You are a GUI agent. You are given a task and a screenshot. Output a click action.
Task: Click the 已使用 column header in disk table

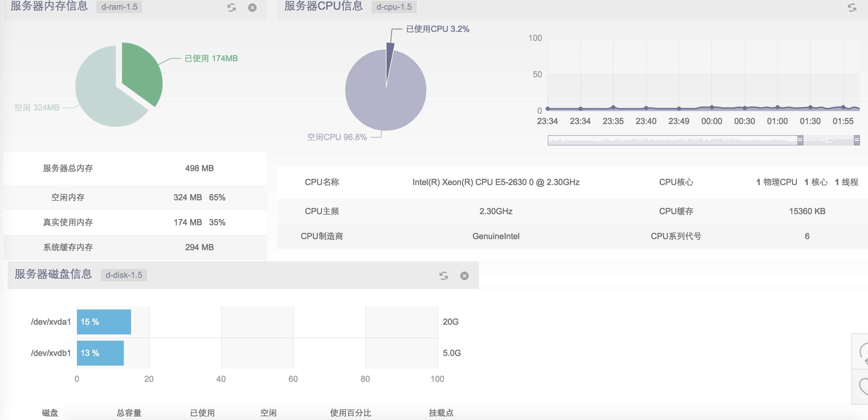[x=202, y=413]
